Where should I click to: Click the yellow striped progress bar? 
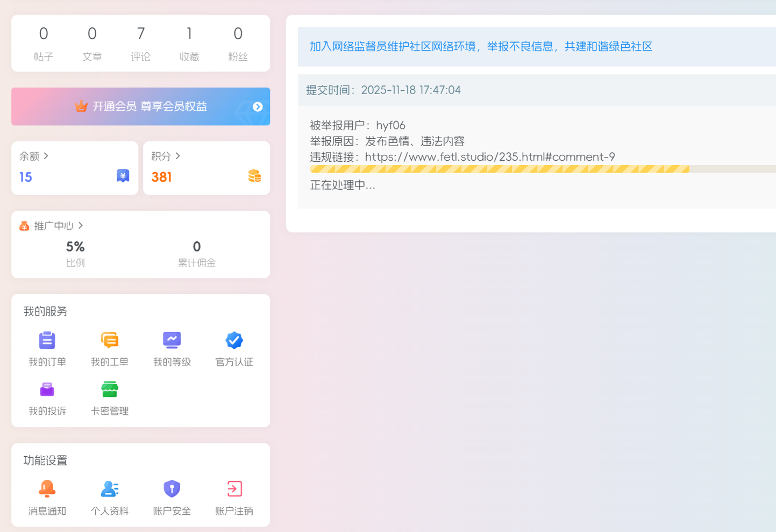tap(499, 169)
